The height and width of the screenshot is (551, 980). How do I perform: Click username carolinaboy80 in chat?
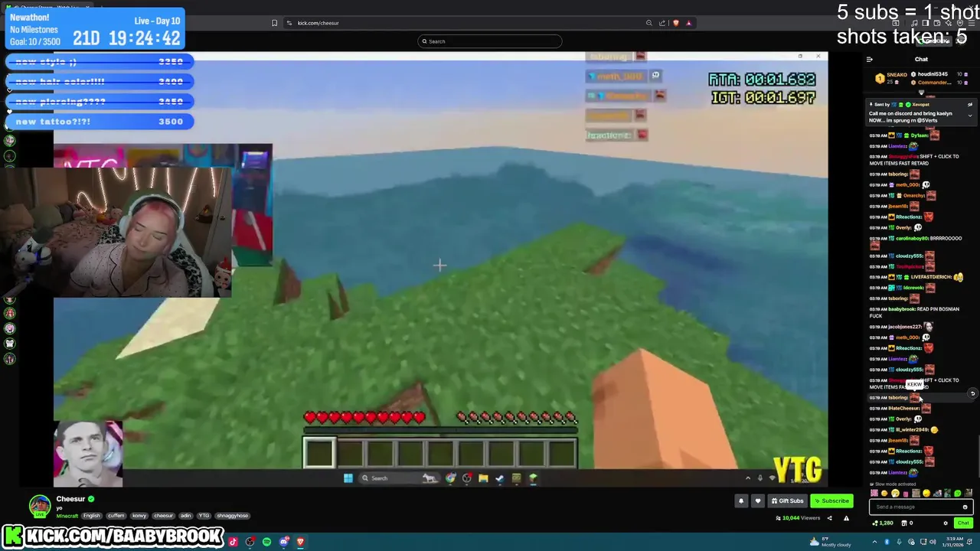click(x=912, y=239)
